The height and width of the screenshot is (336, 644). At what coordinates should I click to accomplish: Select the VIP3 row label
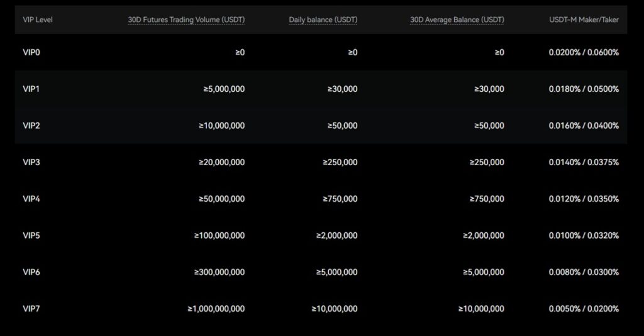tap(31, 162)
